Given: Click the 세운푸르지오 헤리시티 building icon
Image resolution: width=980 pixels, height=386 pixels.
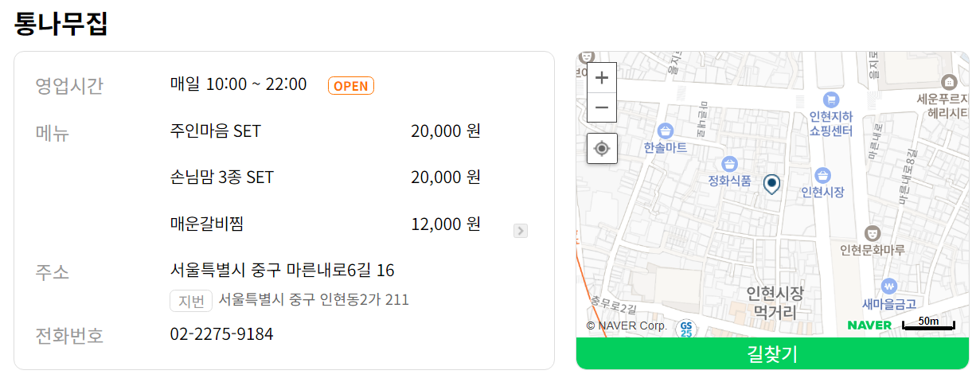Looking at the screenshot, I should pos(948,83).
